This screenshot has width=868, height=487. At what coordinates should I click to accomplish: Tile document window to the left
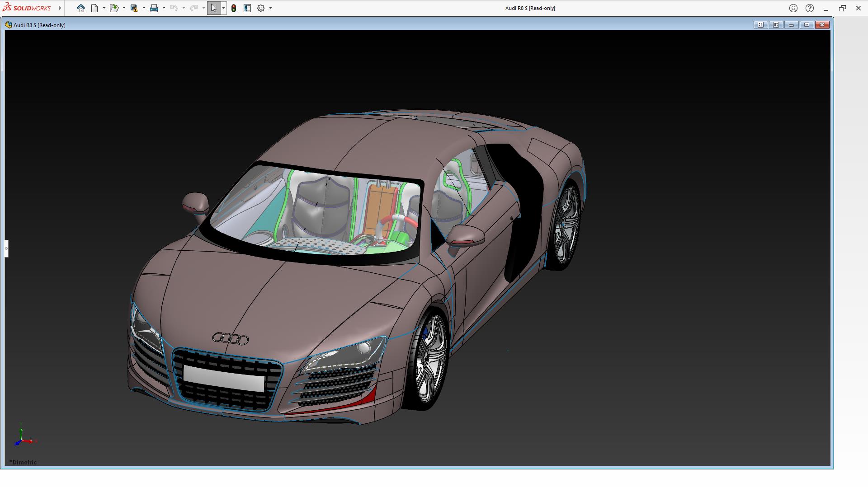(760, 25)
